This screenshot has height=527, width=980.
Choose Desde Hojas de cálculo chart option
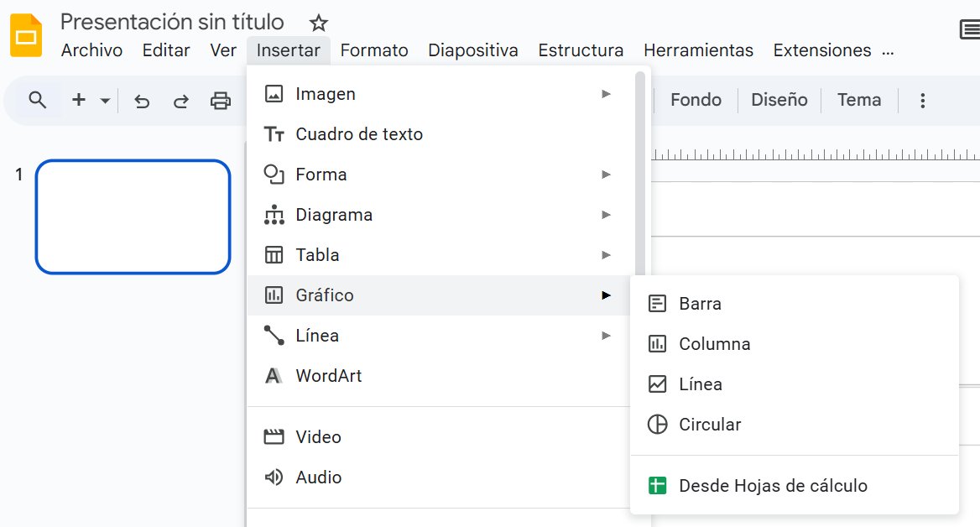[x=773, y=486]
